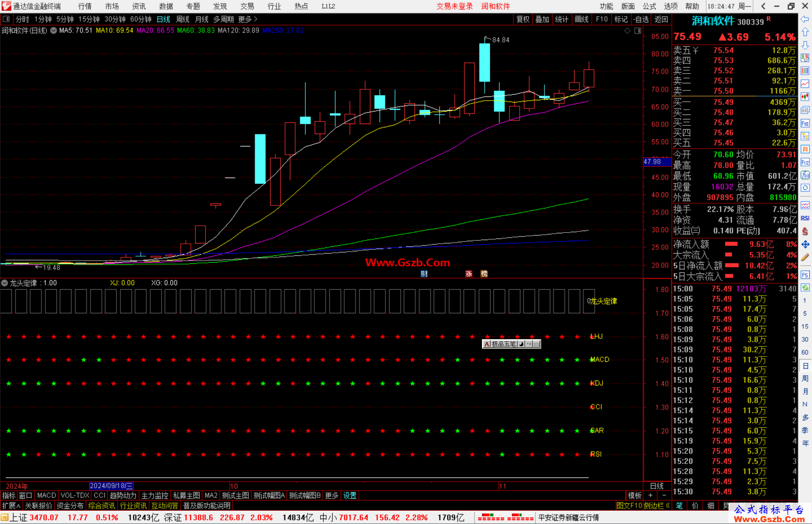Click the wavy multi-line indicator sidebar icon
Viewport: 812px width, 524px height.
805,205
